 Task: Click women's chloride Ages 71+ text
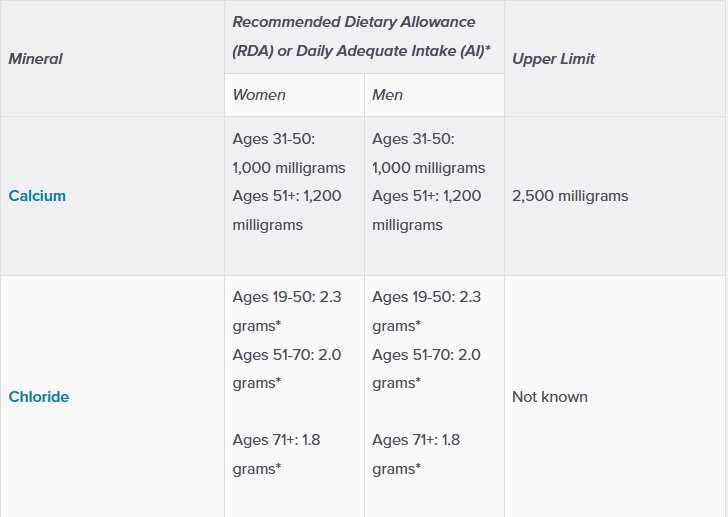[x=276, y=454]
